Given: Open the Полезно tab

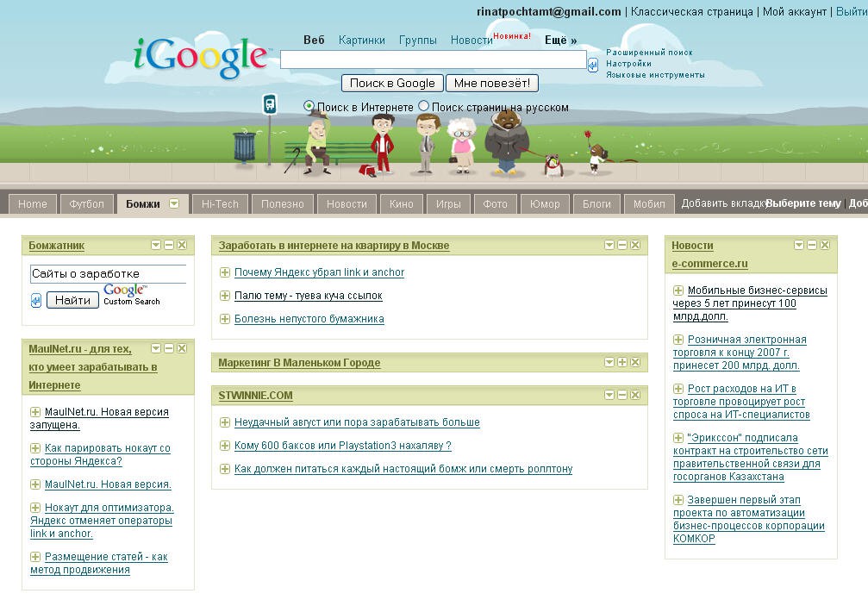Looking at the screenshot, I should tap(283, 203).
